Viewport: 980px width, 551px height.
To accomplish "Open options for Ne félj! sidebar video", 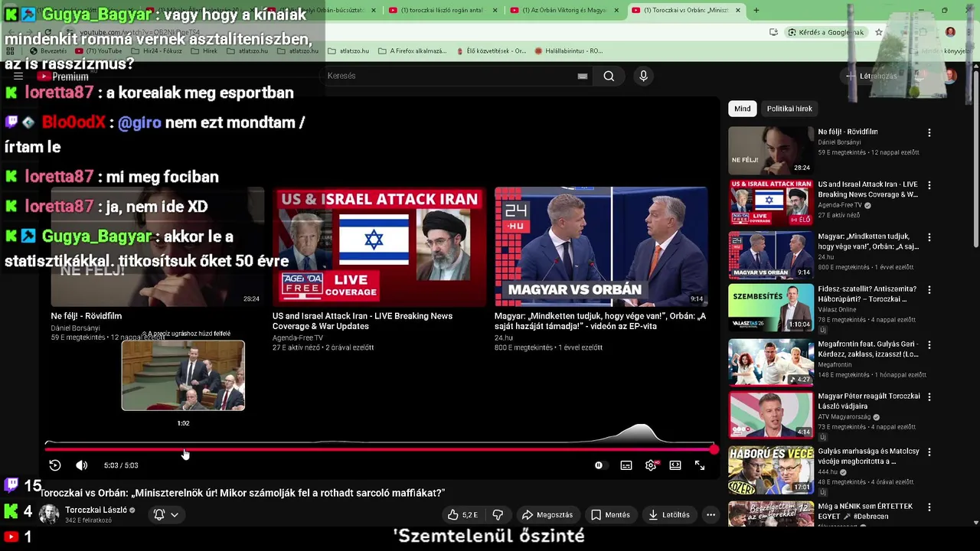I will point(929,133).
